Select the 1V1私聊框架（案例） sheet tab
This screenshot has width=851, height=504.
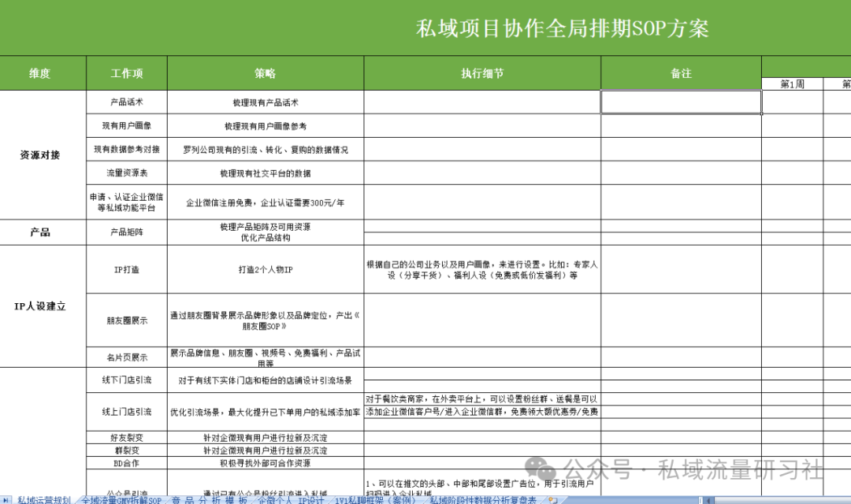tap(376, 500)
